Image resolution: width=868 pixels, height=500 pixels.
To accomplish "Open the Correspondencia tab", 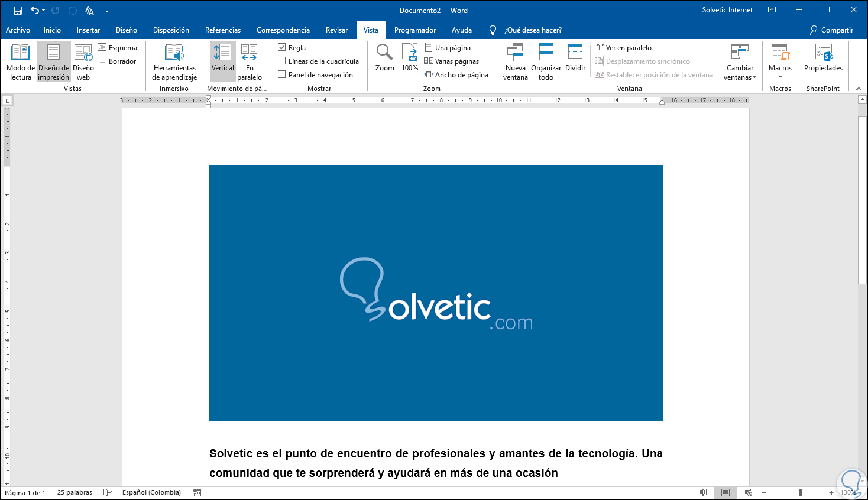I will pos(283,30).
